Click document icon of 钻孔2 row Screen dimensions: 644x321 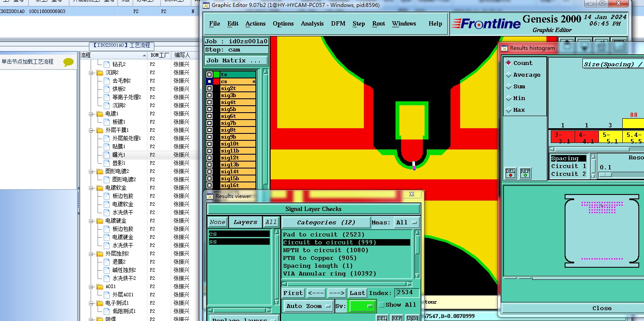click(107, 64)
